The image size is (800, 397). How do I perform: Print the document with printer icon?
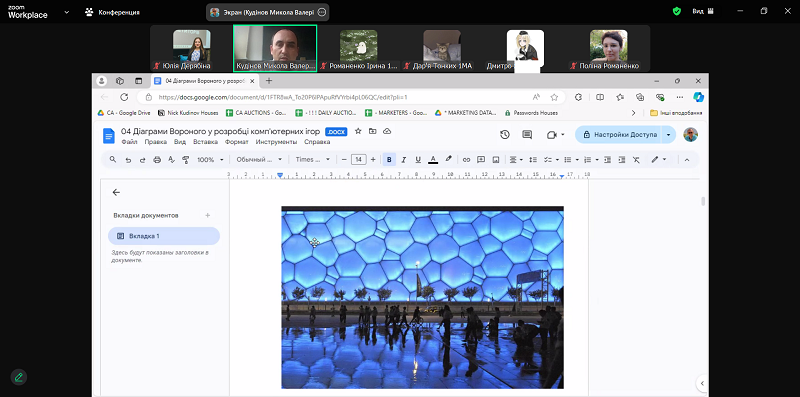[x=157, y=160]
